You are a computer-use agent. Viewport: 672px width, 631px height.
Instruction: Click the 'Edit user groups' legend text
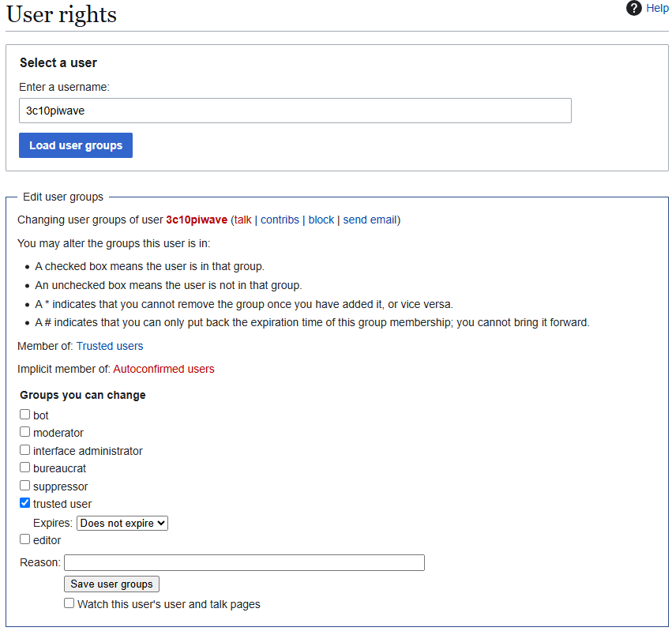[x=63, y=197]
